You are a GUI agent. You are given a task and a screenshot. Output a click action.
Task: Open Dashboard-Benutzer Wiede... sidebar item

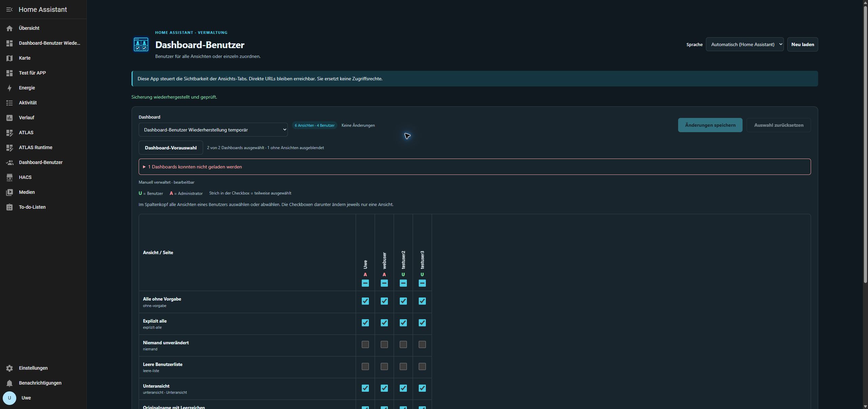click(x=43, y=43)
